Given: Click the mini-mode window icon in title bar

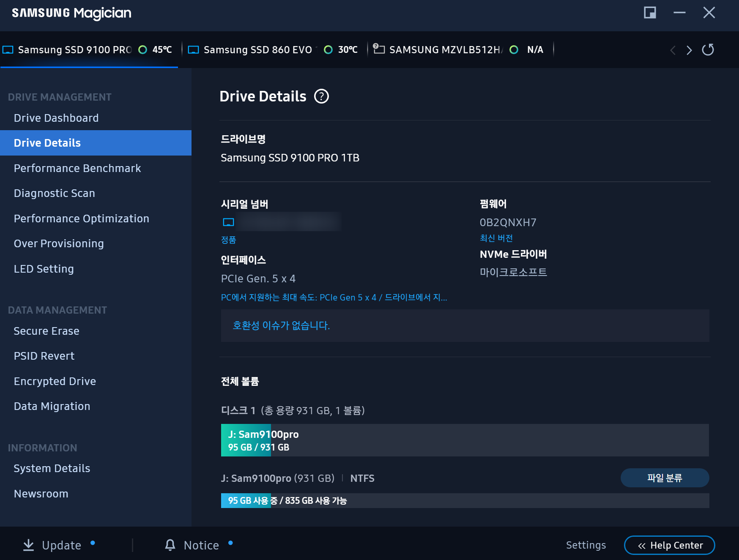Looking at the screenshot, I should [x=650, y=13].
